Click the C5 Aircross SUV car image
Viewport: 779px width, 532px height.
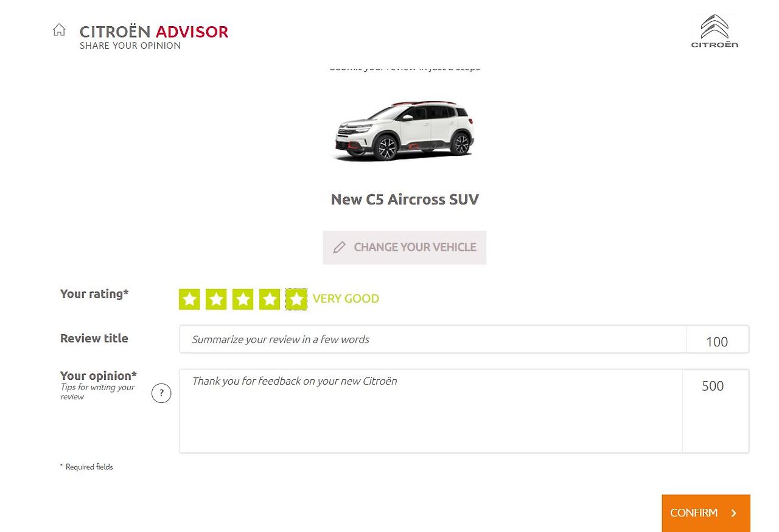pyautogui.click(x=405, y=130)
